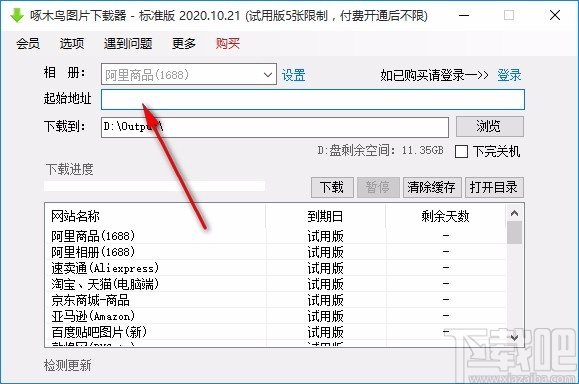Click 如已购买请登录 text
Image resolution: width=579 pixels, height=384 pixels.
tap(434, 75)
